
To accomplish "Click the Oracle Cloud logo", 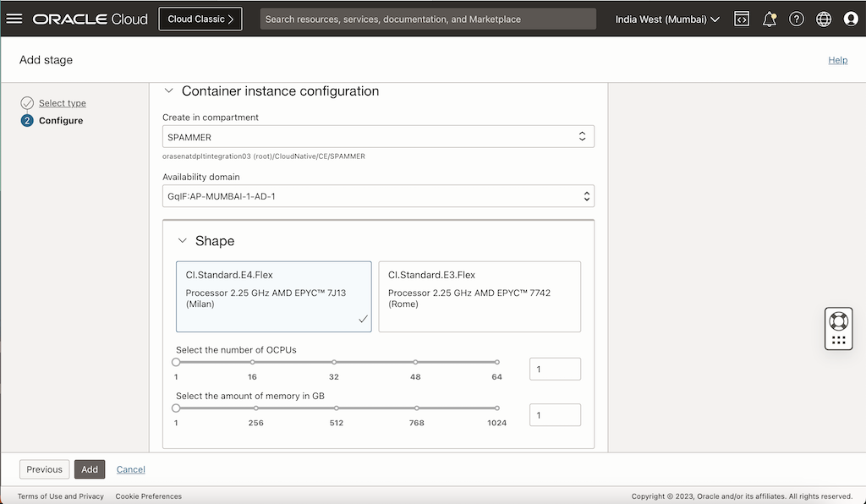I will point(89,18).
